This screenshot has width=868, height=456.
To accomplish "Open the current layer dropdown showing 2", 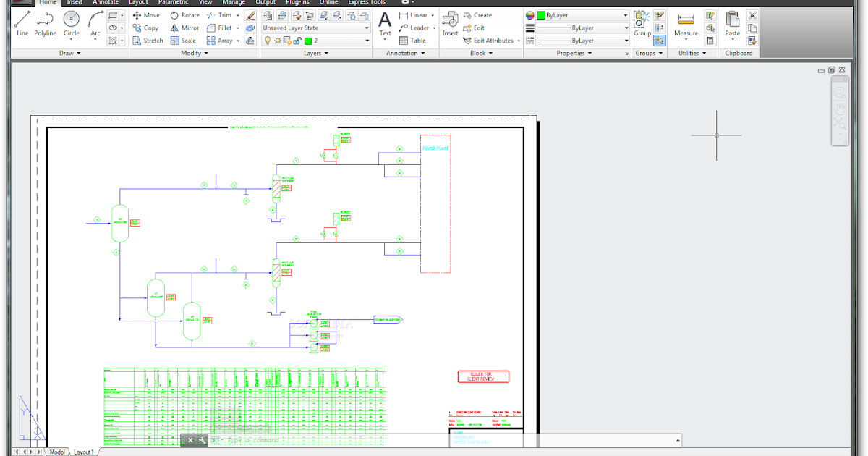I will [316, 41].
